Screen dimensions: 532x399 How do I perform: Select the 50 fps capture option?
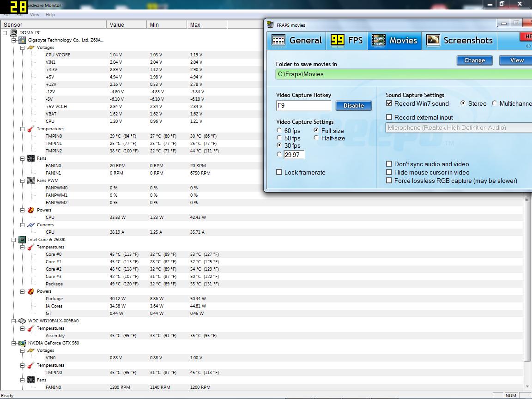tap(279, 138)
